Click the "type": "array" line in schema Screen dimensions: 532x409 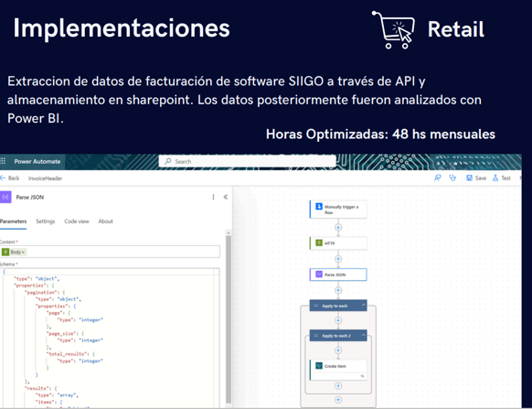57,395
